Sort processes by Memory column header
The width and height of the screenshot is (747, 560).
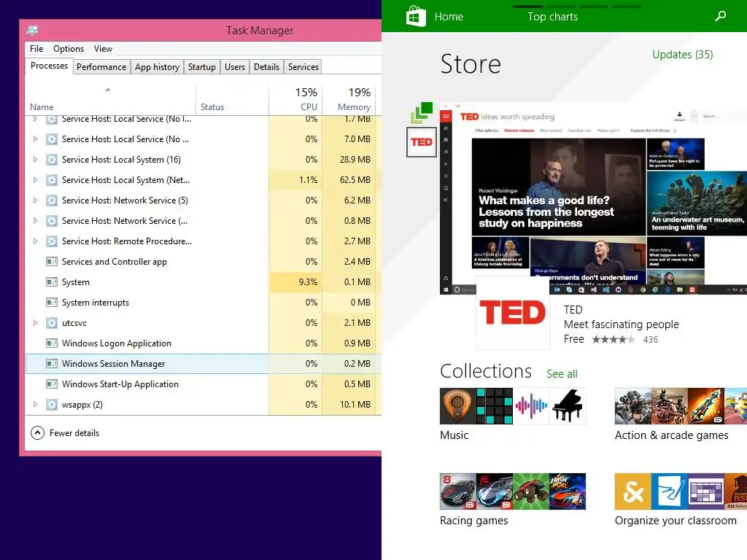pos(349,100)
